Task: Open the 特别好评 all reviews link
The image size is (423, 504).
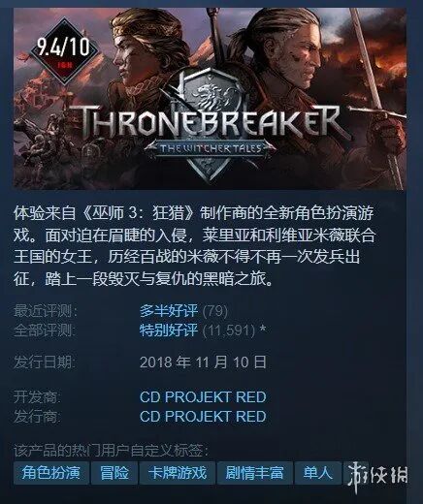Action: (169, 330)
